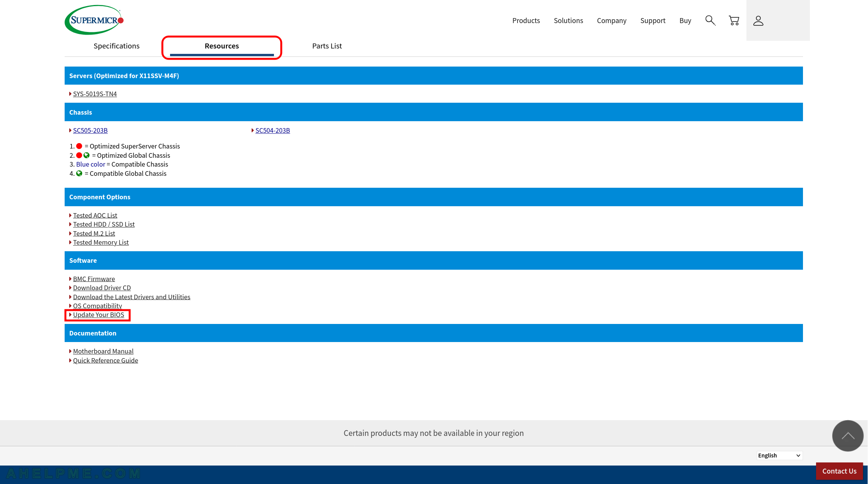This screenshot has height=484, width=868.
Task: Click the Supermicro logo
Action: (94, 20)
